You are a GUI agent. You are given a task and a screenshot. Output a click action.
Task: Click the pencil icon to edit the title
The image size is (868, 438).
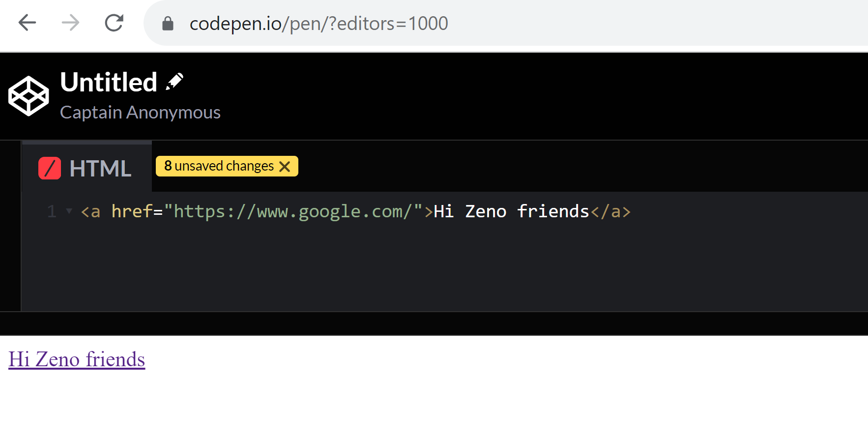pos(174,82)
